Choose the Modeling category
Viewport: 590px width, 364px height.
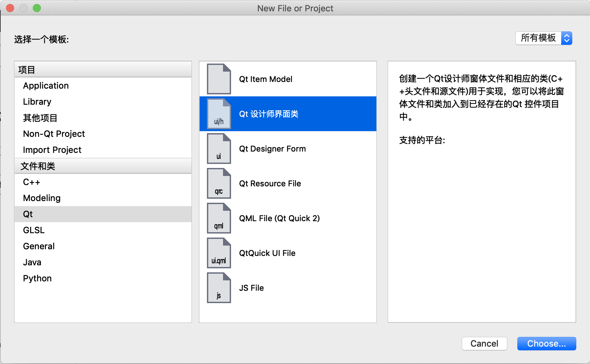(x=103, y=198)
